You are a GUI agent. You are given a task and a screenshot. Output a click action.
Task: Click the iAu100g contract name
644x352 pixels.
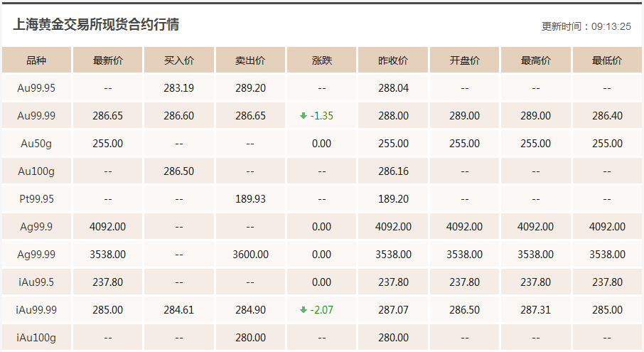[x=36, y=338]
